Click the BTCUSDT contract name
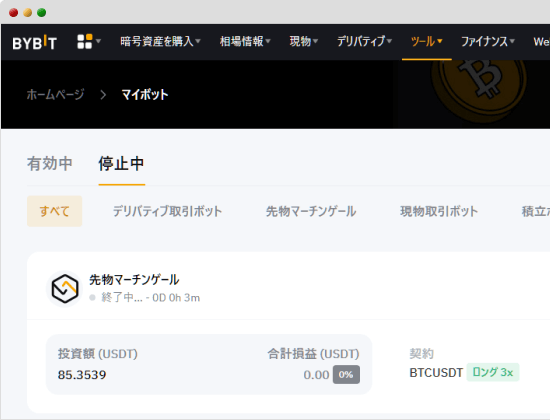550x420 pixels. (x=436, y=373)
